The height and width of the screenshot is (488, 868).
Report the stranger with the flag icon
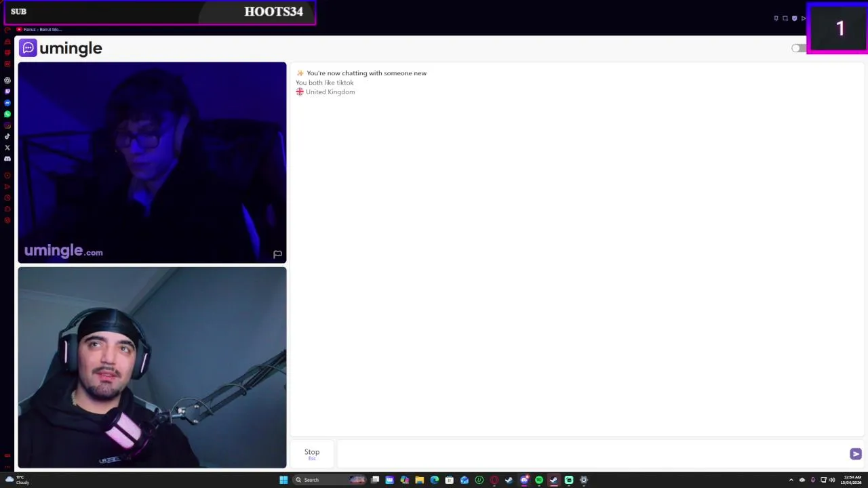[277, 254]
